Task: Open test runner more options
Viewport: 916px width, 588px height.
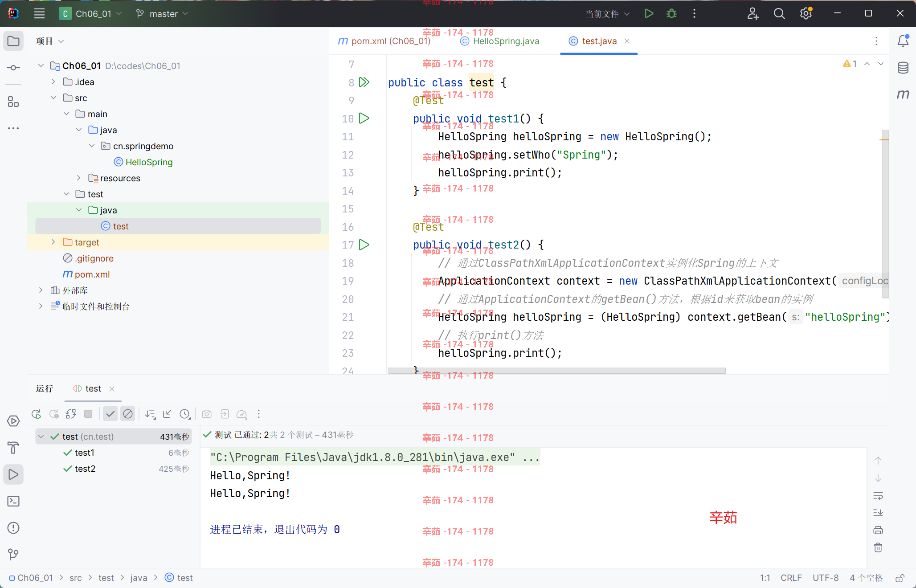Action: [259, 414]
